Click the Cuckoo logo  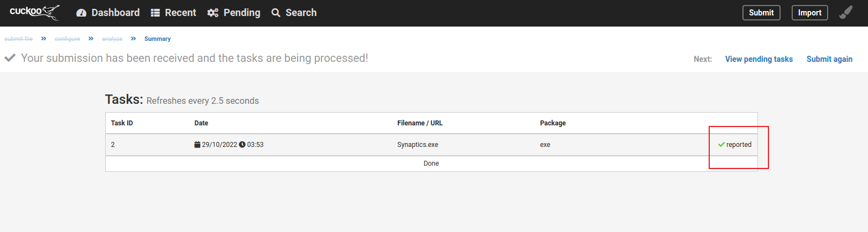click(34, 12)
